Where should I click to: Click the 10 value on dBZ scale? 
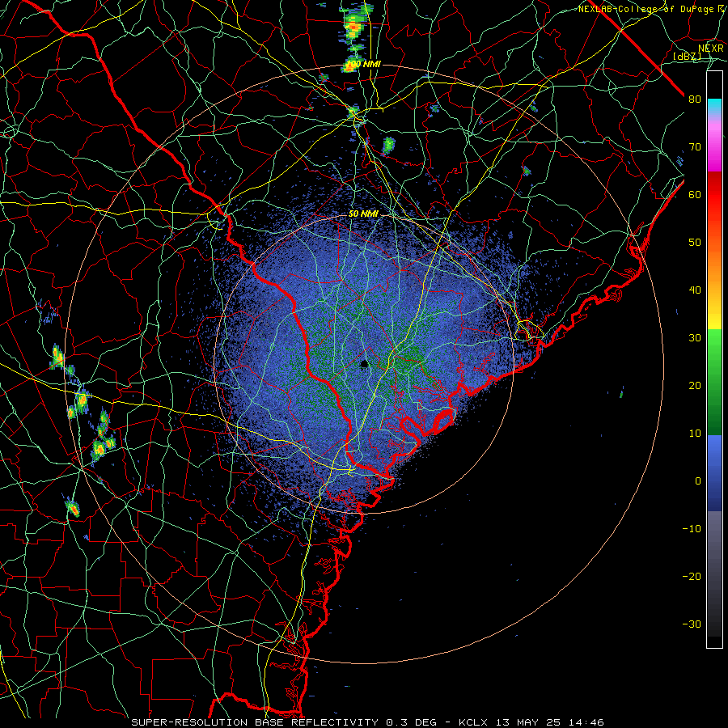[x=695, y=434]
